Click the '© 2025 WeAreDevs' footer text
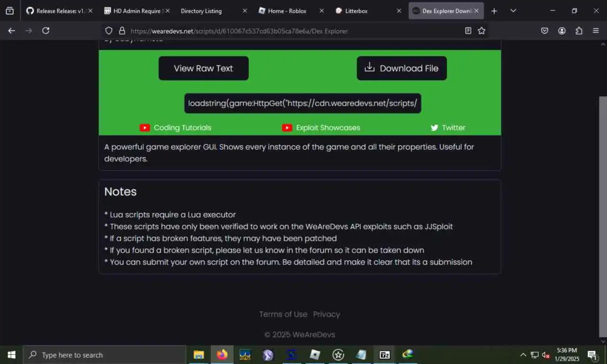 300,335
